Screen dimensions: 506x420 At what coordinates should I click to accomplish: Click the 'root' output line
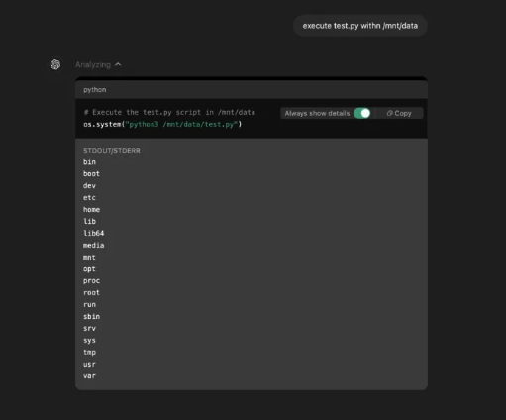tap(91, 292)
